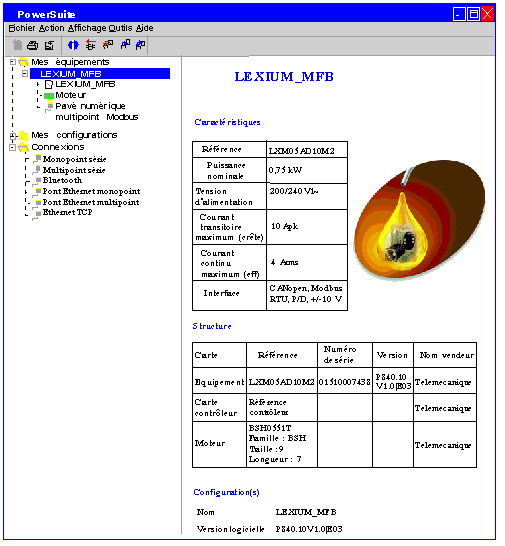Click the save/export icon next to the printer
505x546 pixels.
click(49, 45)
